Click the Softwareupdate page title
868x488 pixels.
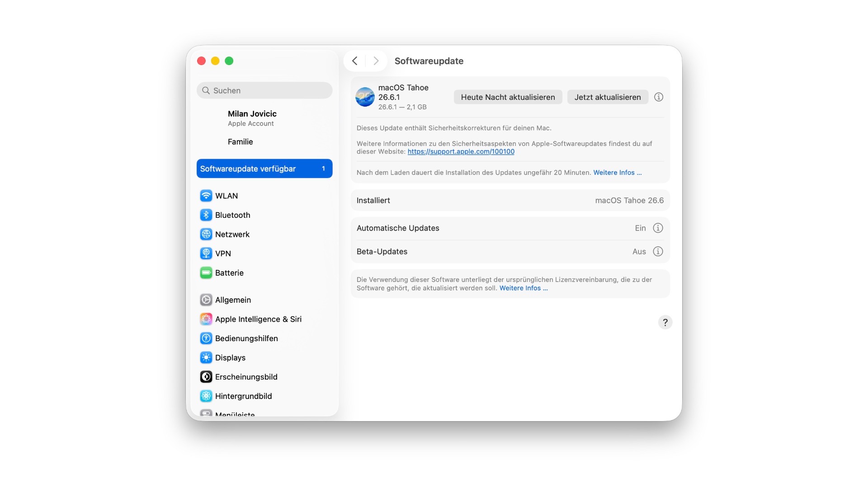[429, 61]
